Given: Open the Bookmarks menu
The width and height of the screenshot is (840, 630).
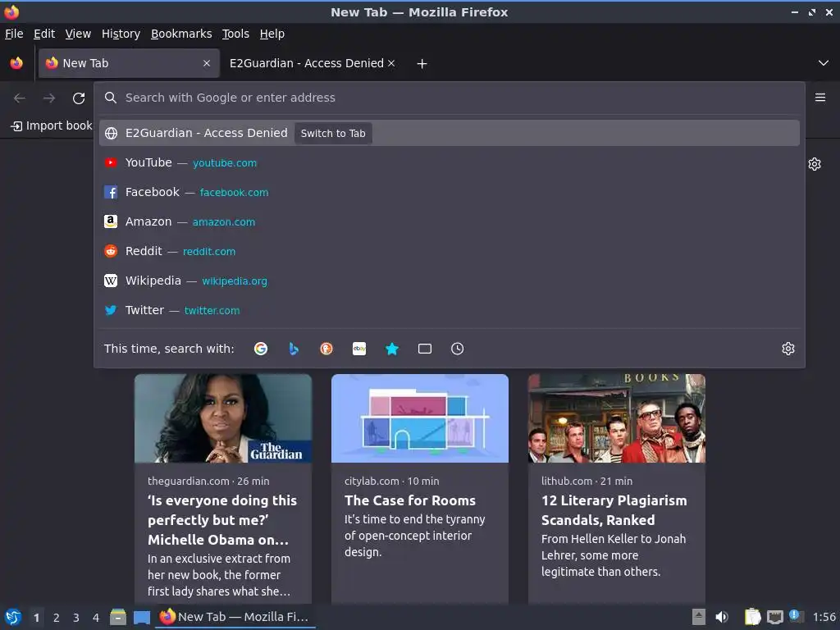Looking at the screenshot, I should point(181,34).
